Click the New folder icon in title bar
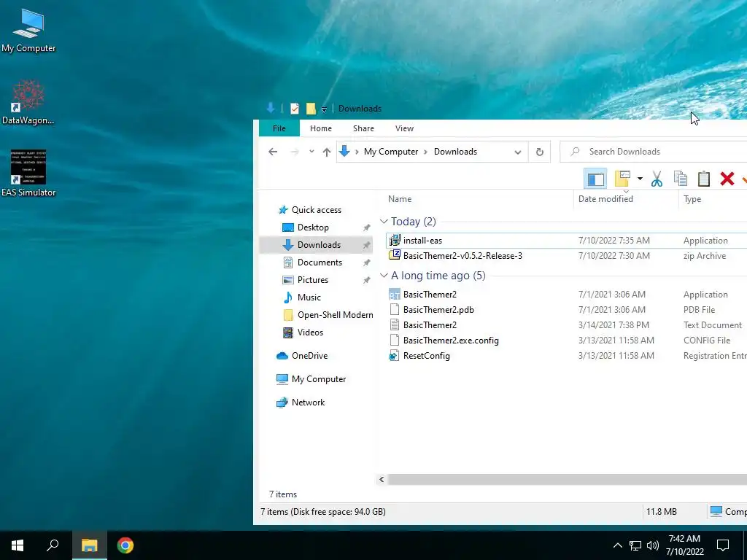This screenshot has width=747, height=560. [x=311, y=109]
